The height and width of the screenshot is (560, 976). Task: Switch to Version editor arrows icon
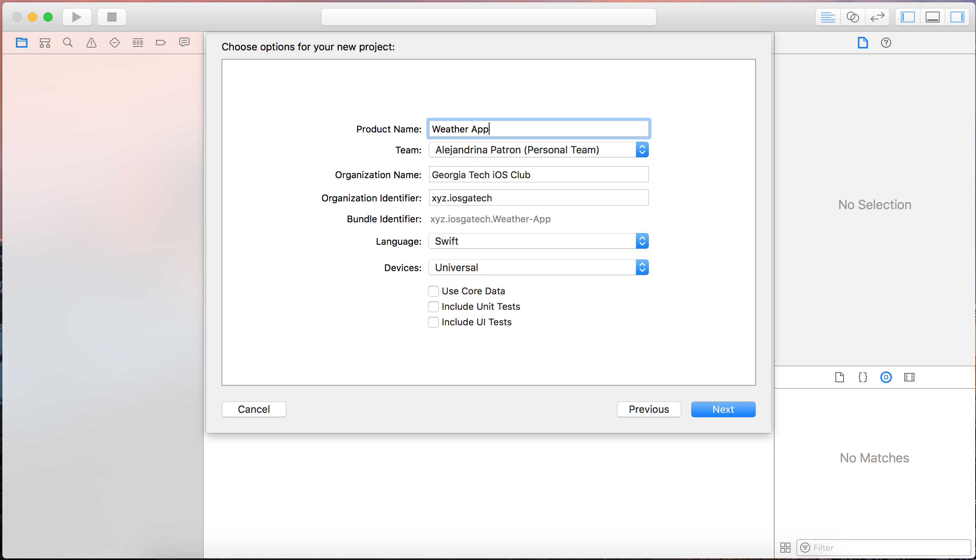tap(877, 17)
